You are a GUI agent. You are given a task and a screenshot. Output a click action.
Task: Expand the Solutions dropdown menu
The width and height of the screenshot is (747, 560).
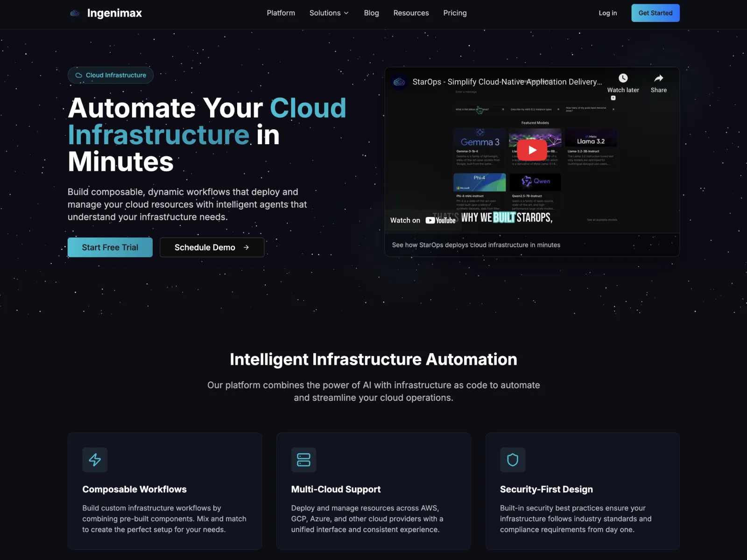pos(329,13)
